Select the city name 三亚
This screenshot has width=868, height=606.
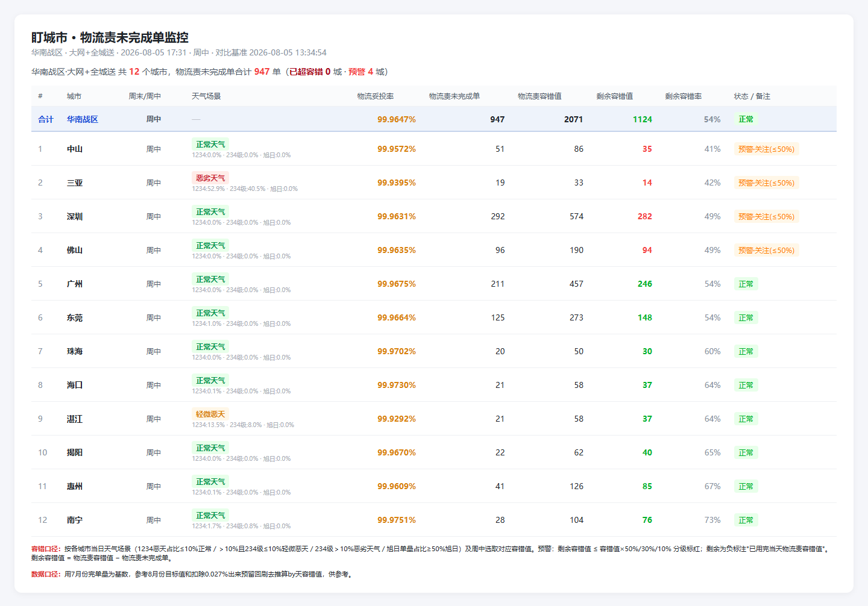(75, 183)
